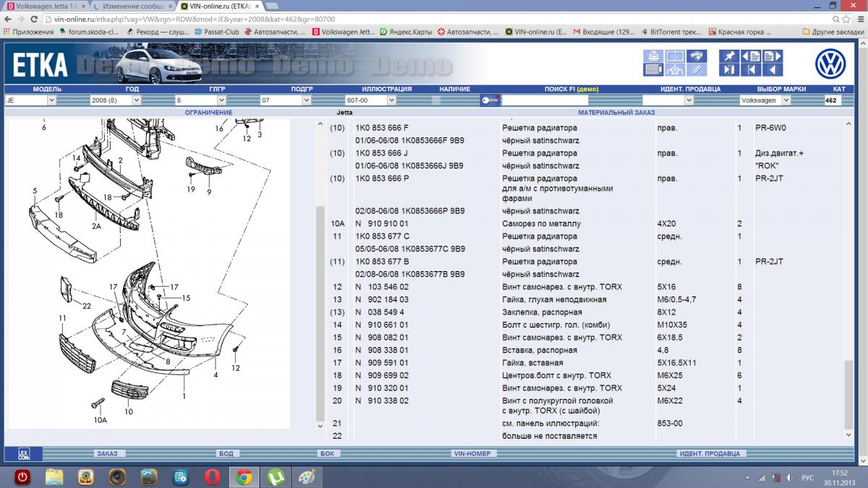The height and width of the screenshot is (488, 868).
Task: Click illustration reference 853-00
Action: point(669,423)
